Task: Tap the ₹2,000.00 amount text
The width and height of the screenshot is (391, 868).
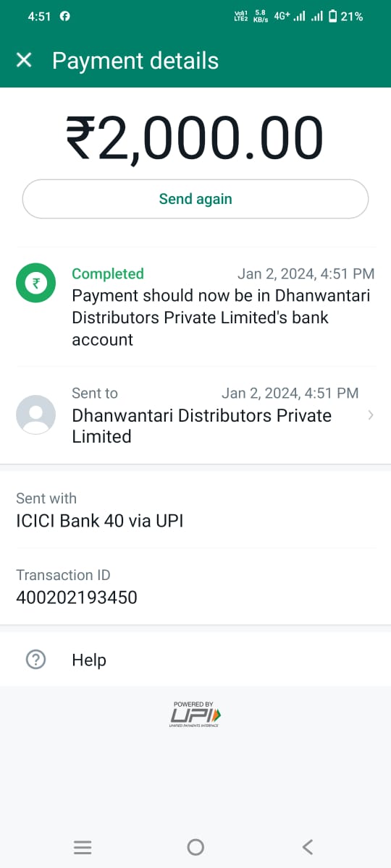Action: [195, 139]
